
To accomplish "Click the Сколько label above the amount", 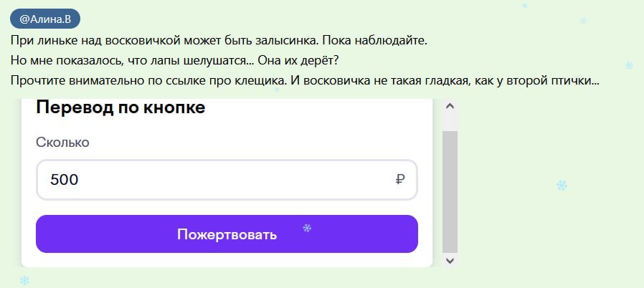I will coord(62,142).
